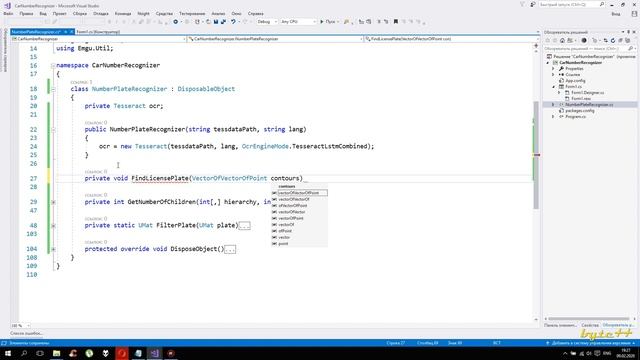Collapse the NumberPlateRecognizer class region
This screenshot has width=640, height=360.
click(53, 89)
